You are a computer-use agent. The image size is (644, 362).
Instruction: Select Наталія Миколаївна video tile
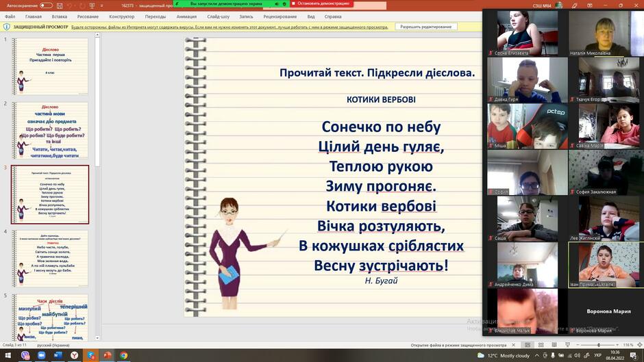click(x=606, y=34)
